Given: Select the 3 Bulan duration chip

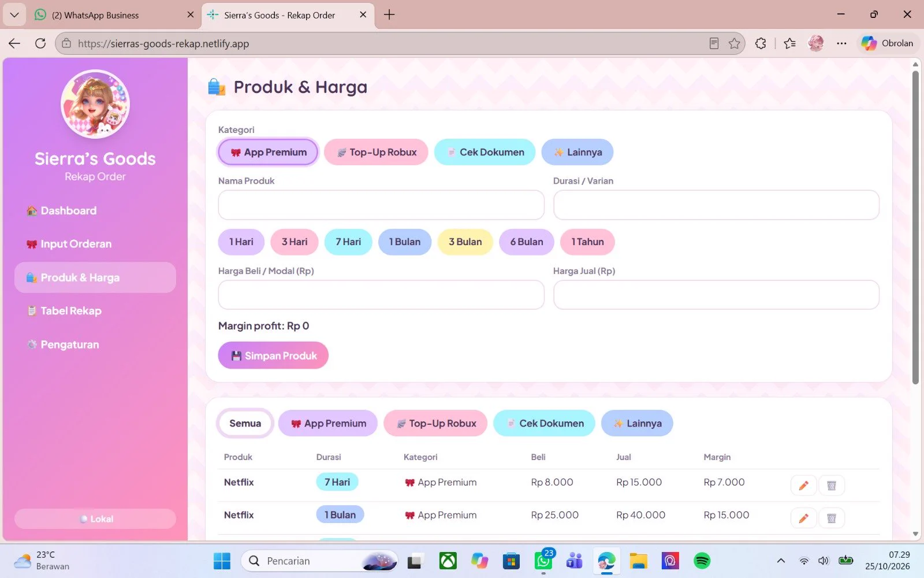Looking at the screenshot, I should [x=465, y=242].
